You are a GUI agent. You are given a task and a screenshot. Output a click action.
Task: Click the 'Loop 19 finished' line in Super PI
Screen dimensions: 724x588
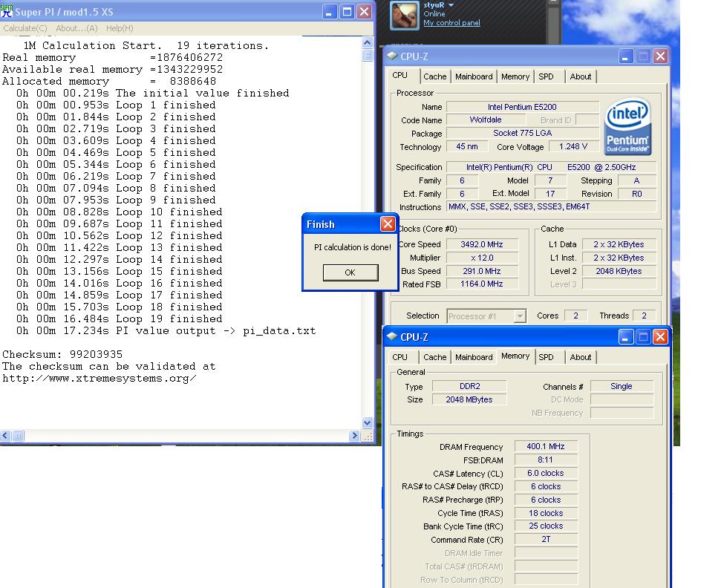169,318
